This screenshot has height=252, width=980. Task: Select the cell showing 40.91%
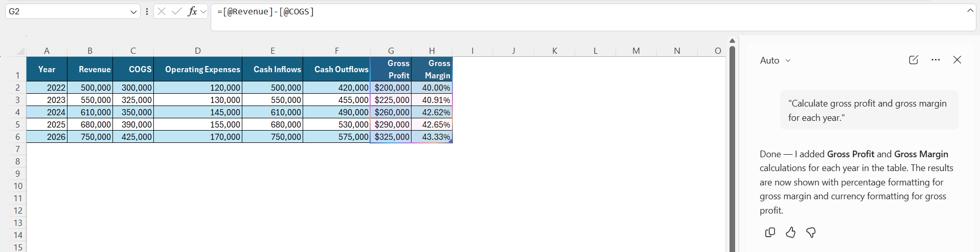(432, 100)
